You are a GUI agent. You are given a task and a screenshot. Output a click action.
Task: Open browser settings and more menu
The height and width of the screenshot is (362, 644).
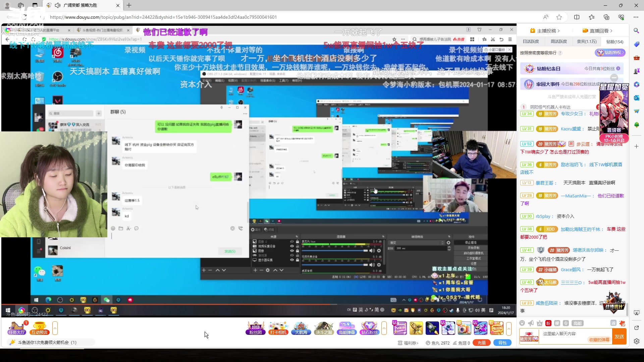[636, 17]
